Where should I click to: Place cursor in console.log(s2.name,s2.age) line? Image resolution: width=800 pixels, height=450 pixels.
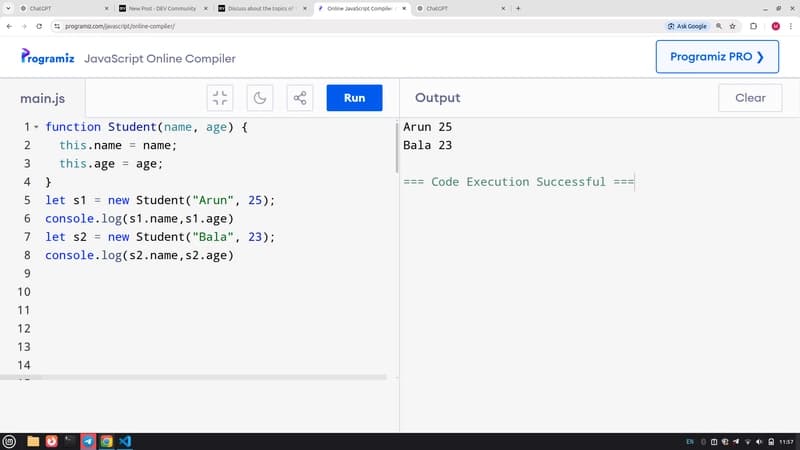(139, 255)
